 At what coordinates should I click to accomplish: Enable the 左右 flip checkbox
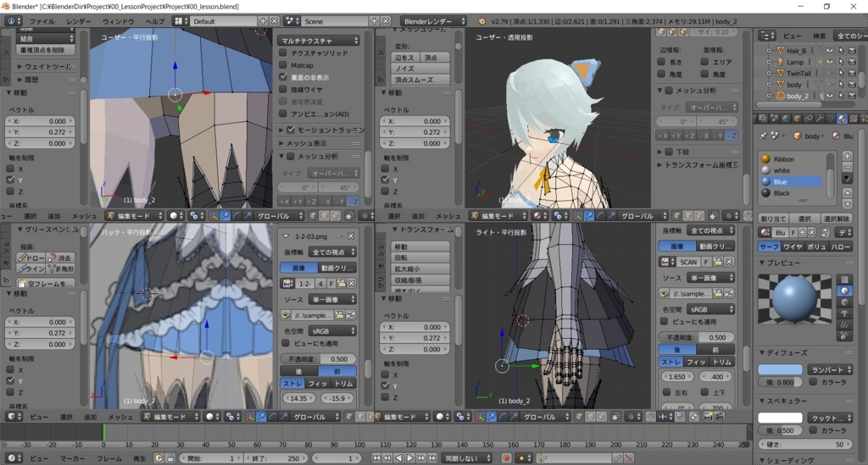(667, 392)
